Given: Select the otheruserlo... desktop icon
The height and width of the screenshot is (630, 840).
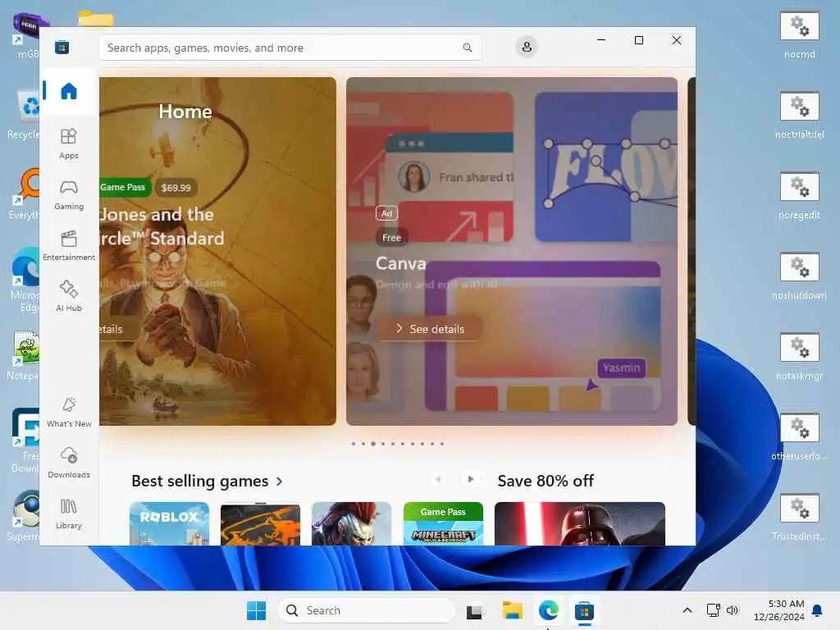Looking at the screenshot, I should coord(799,436).
